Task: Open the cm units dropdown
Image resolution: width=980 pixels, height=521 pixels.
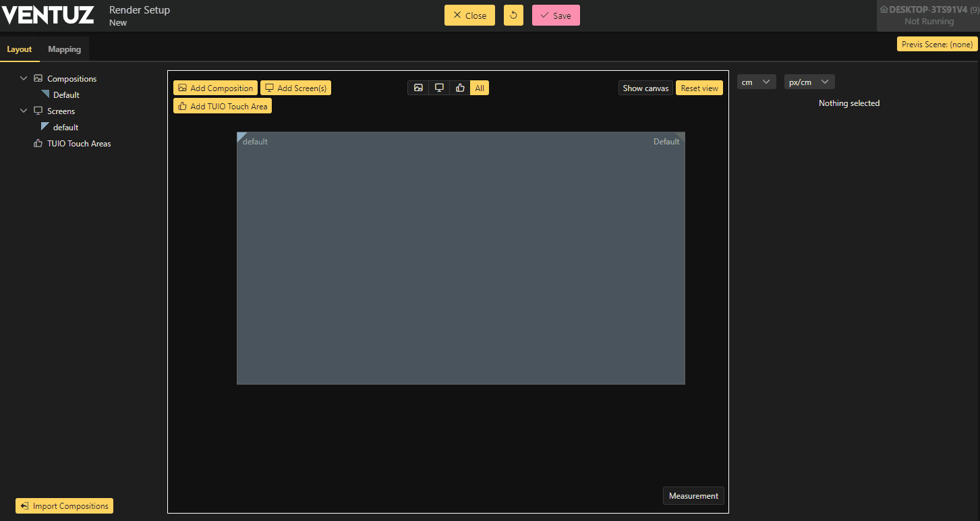Action: pyautogui.click(x=756, y=82)
